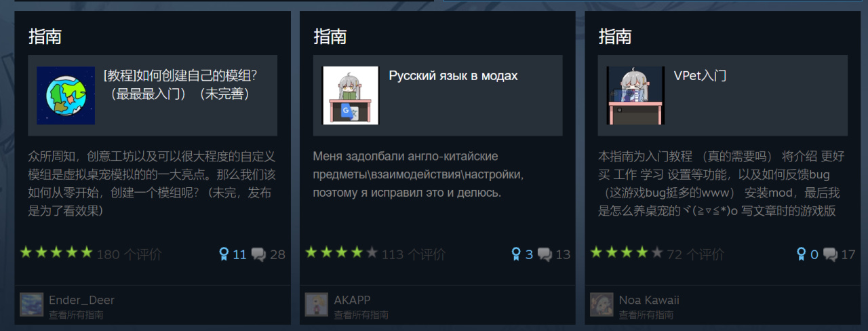Click the comments bubble icon showing 13
Screen dimensions: 868x331
(x=545, y=255)
